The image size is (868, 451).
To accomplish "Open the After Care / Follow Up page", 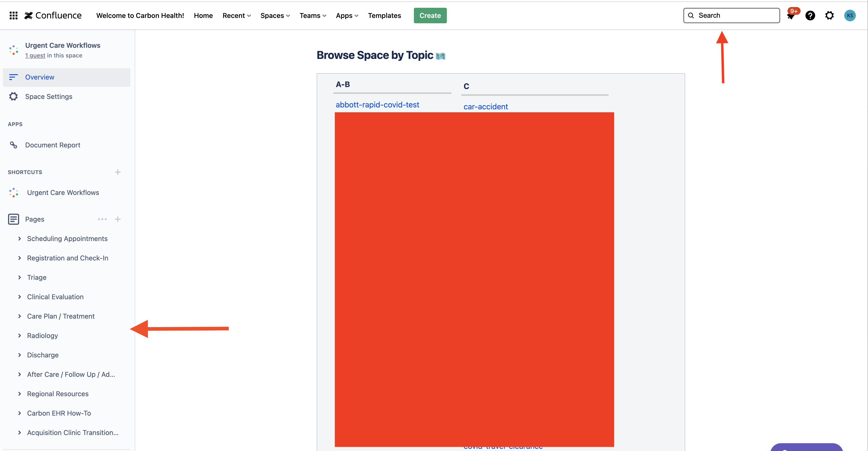I will tap(71, 374).
